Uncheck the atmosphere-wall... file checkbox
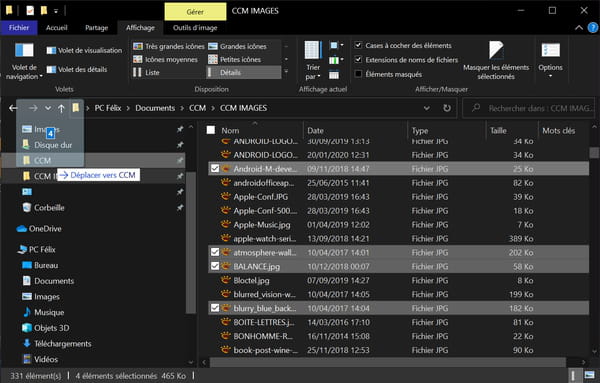 coord(215,252)
